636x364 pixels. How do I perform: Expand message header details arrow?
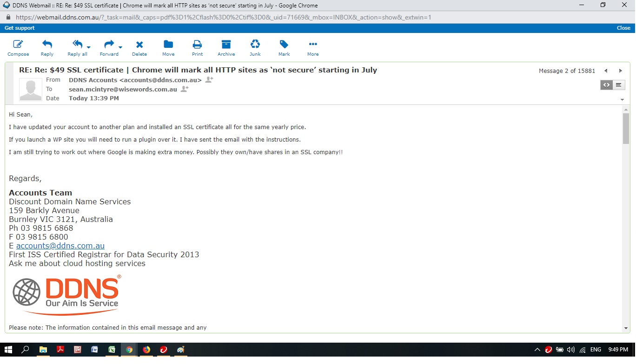622,100
